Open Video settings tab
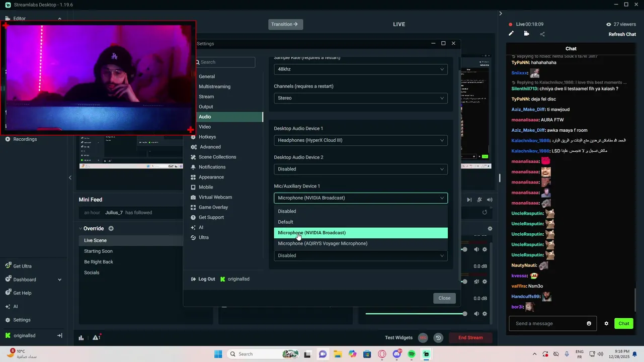 (205, 127)
